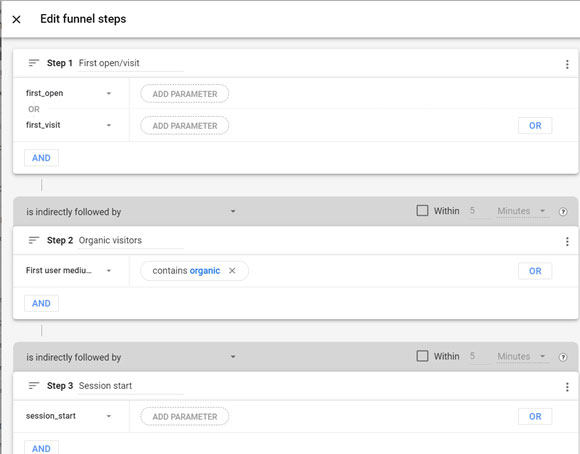Open 'is indirectly followed by' dropdown above Step 2
Viewport: 580px width, 454px height.
tap(131, 212)
